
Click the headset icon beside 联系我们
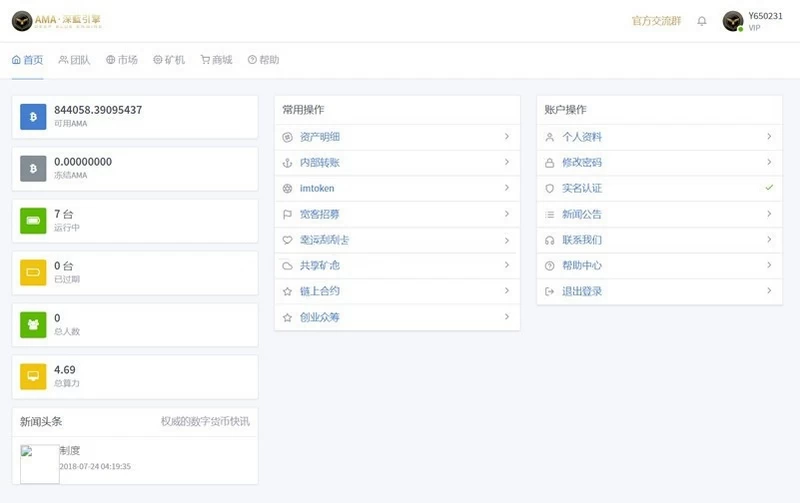click(549, 240)
